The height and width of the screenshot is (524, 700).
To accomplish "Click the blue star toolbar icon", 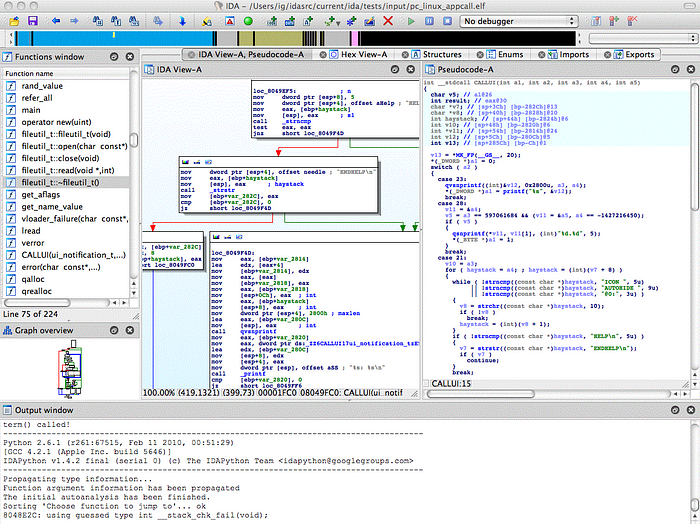I will (x=351, y=21).
